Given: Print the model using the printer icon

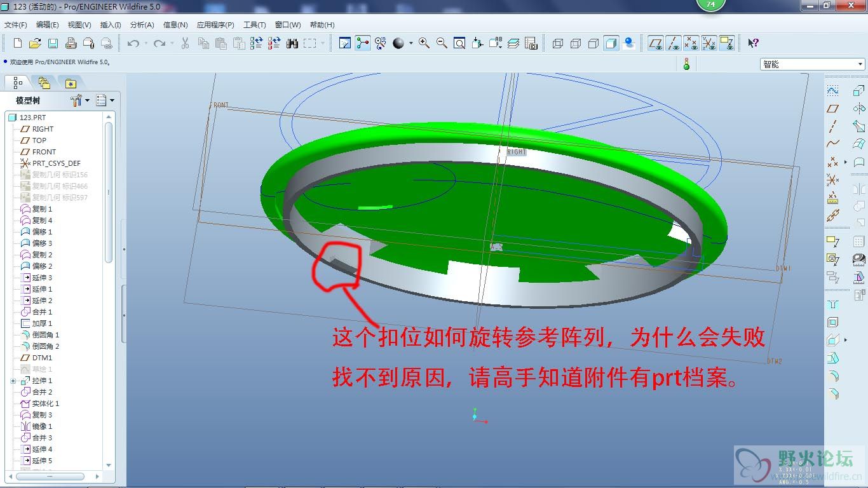Looking at the screenshot, I should 71,43.
